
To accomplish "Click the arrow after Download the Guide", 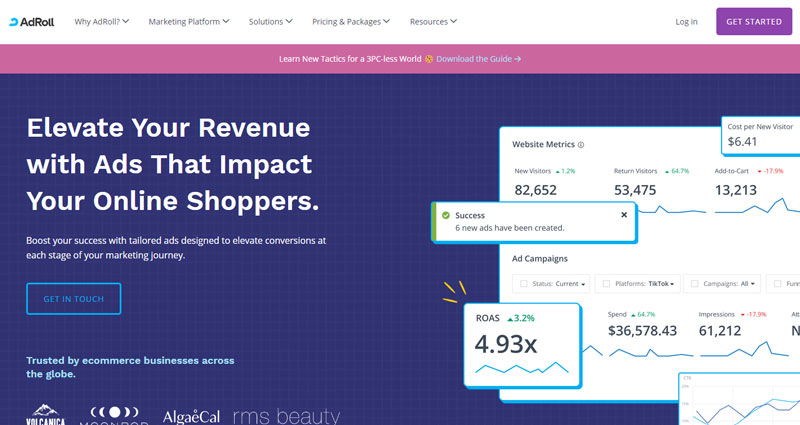I will pos(518,59).
